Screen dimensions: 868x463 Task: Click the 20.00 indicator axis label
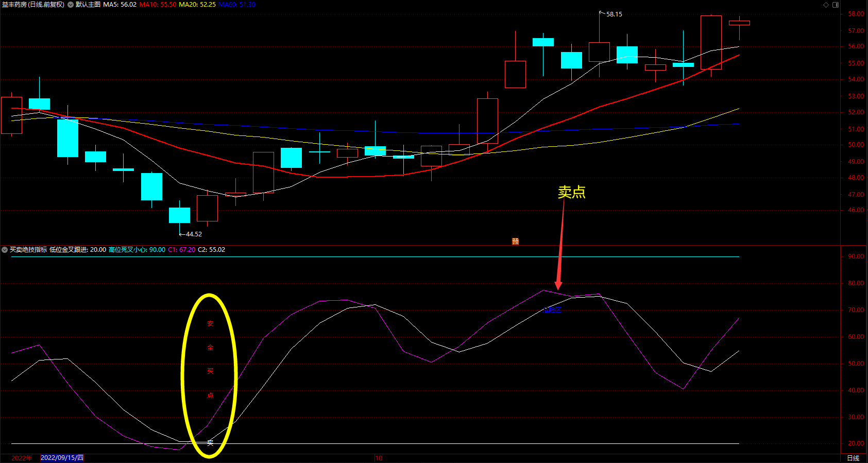(856, 443)
